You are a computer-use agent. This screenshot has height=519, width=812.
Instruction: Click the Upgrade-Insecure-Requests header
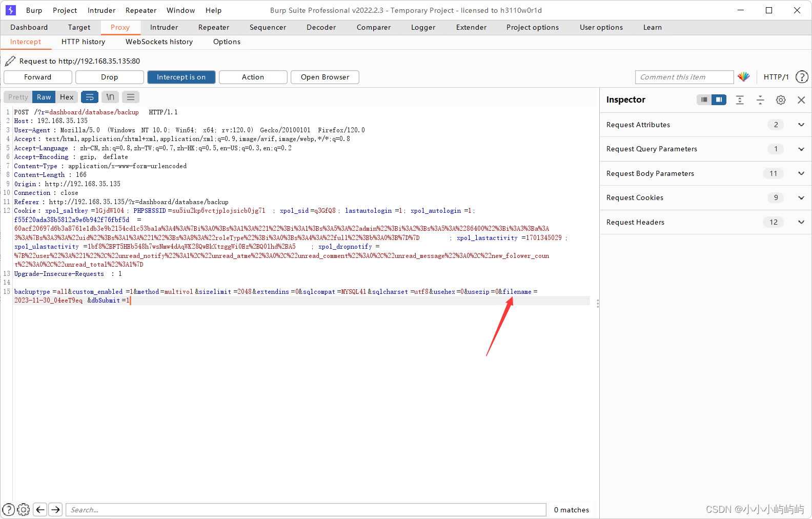click(x=68, y=274)
